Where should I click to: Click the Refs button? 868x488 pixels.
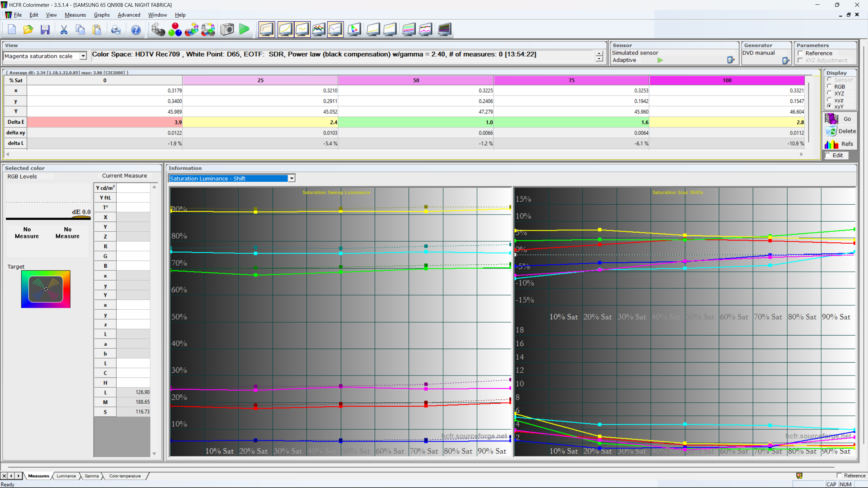(x=840, y=144)
